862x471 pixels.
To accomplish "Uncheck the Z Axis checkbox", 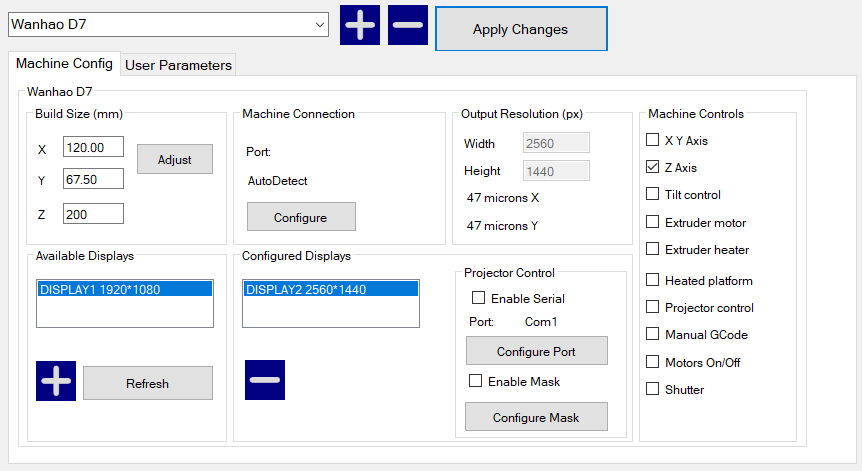I will point(653,167).
